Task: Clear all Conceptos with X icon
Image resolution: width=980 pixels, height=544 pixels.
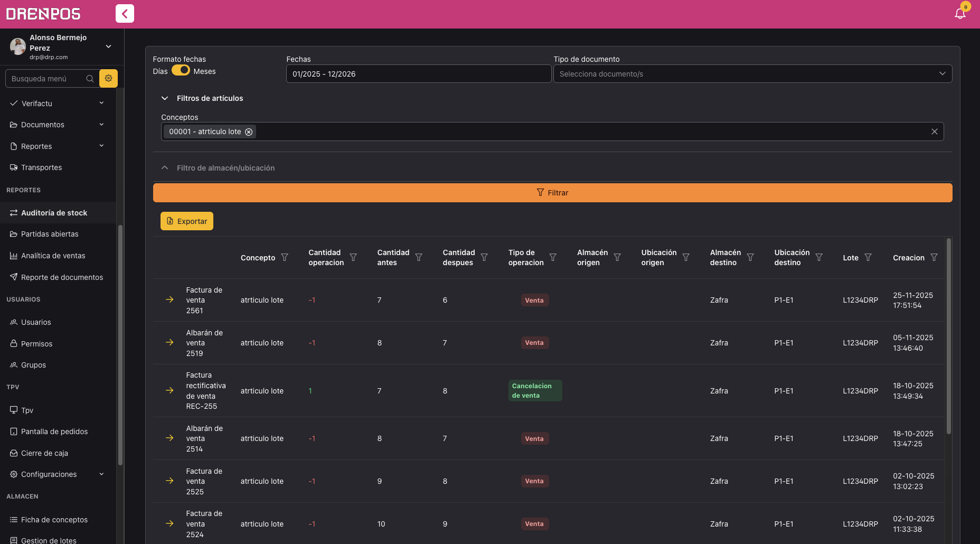Action: coord(934,132)
